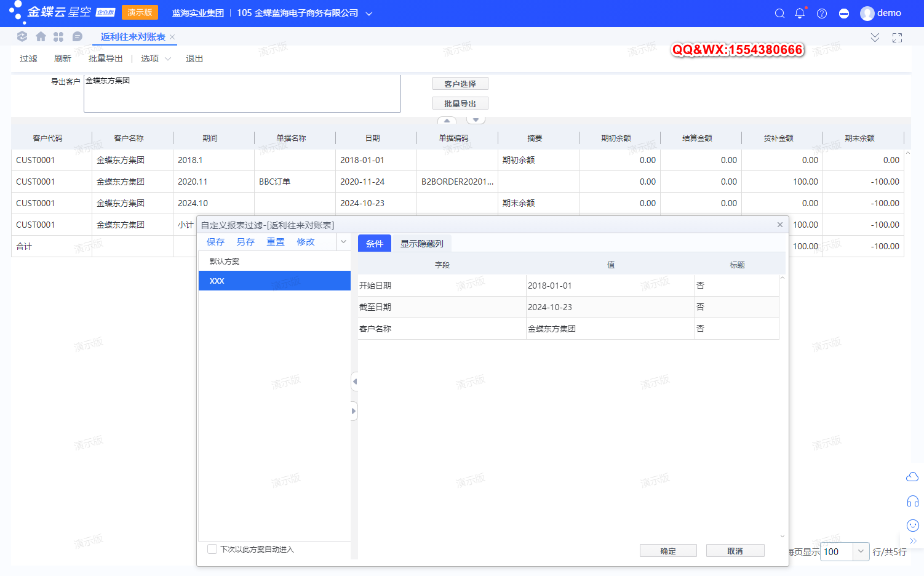
Task: Expand filter panel down arrow
Action: 476,120
